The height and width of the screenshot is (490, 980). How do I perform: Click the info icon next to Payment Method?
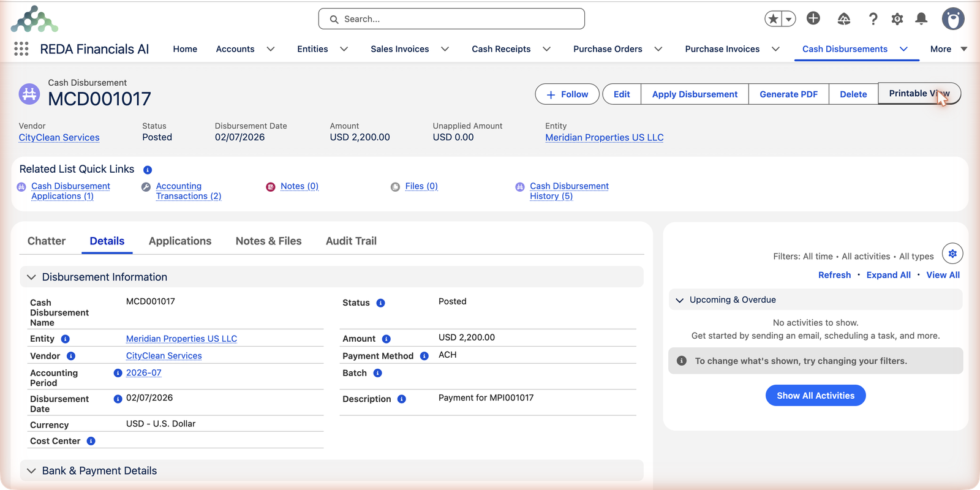click(424, 356)
